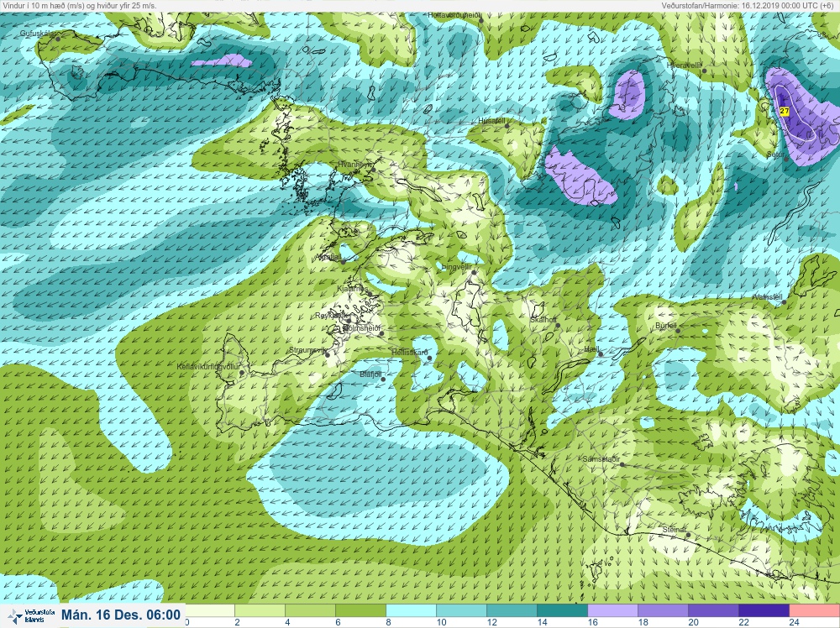
Task: Select the pink above-24 m/s legend swatch
Action: 814,610
